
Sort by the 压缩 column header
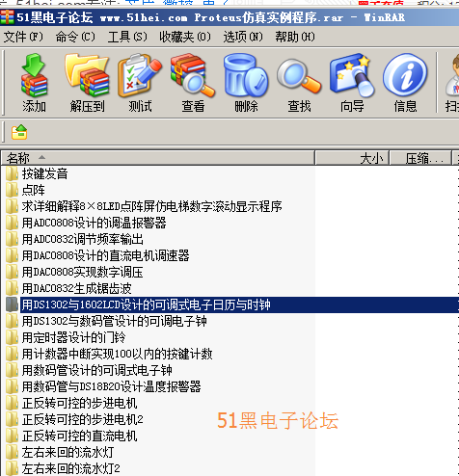420,158
